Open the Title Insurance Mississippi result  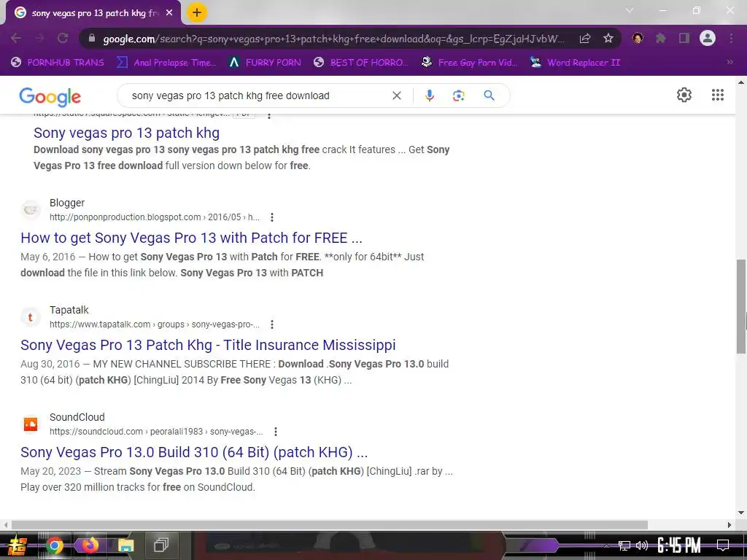click(208, 345)
